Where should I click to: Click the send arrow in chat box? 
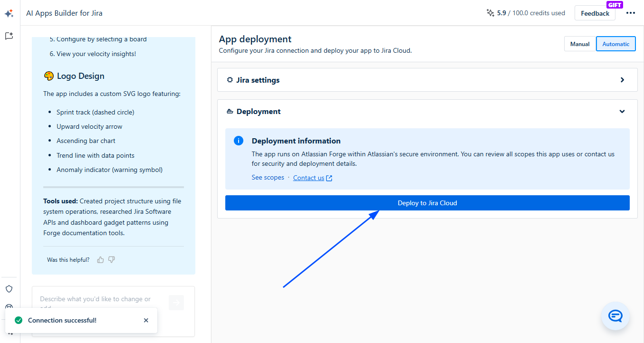click(x=176, y=303)
